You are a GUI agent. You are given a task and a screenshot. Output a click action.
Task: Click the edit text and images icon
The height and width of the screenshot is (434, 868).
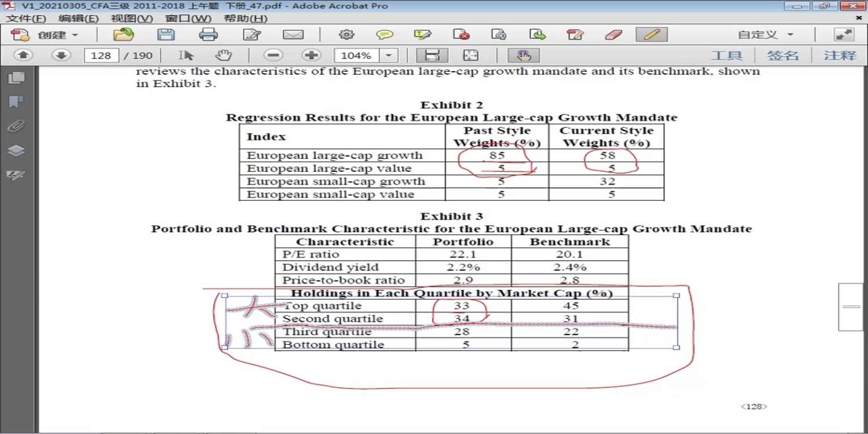(x=575, y=35)
